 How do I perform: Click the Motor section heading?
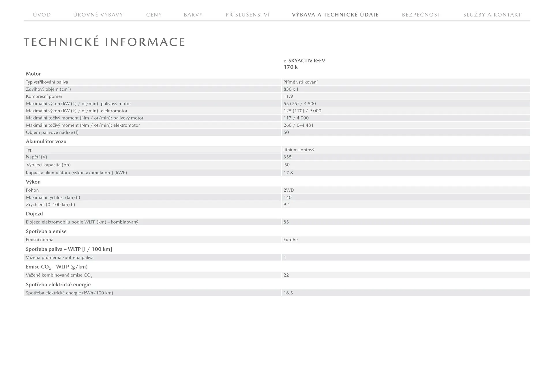coord(33,74)
